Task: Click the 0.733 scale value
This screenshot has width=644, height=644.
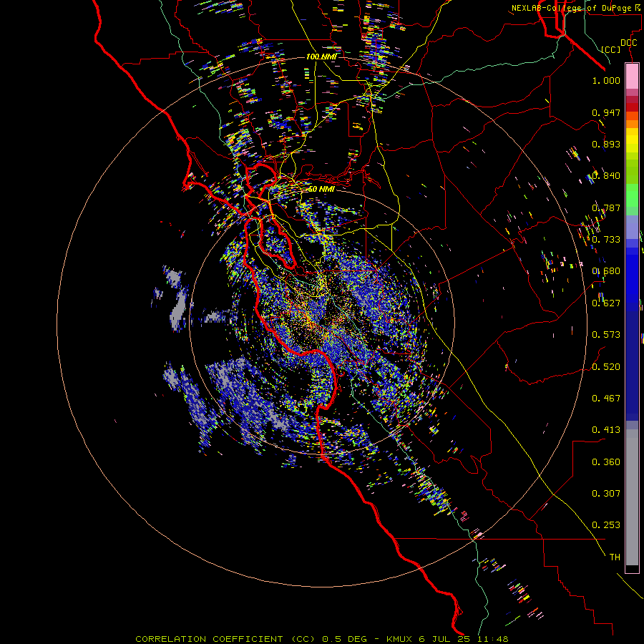Action: [x=606, y=240]
